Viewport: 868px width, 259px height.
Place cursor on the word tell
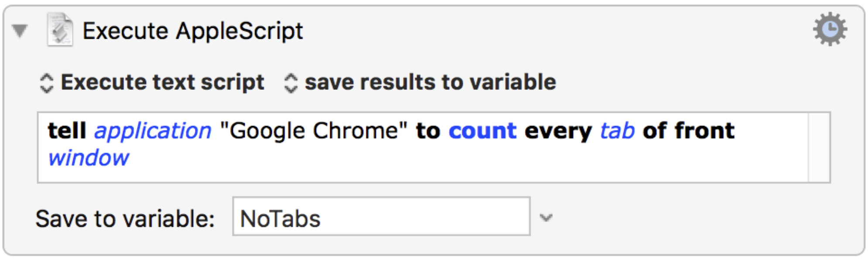pyautogui.click(x=67, y=131)
